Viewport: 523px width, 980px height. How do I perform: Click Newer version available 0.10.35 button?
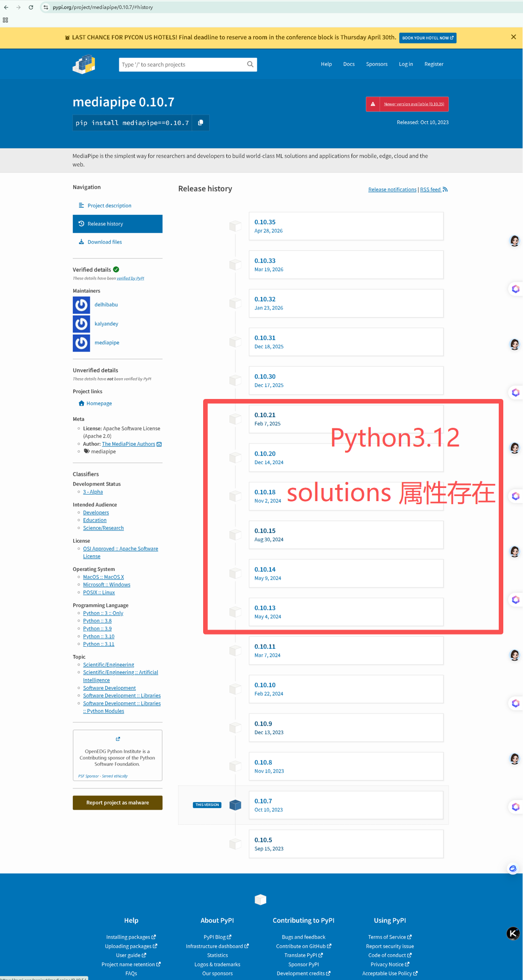(407, 104)
